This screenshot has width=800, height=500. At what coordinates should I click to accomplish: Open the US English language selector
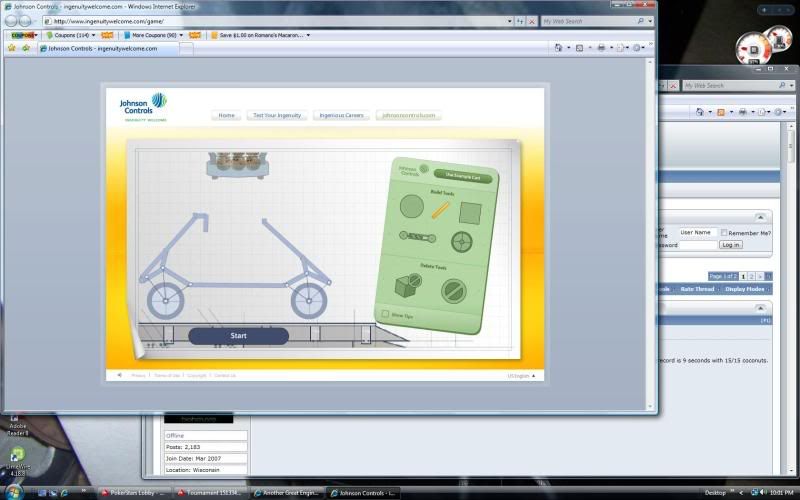[x=520, y=376]
